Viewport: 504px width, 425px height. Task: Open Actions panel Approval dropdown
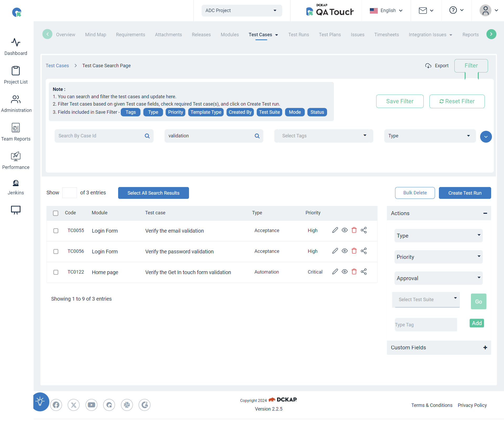pos(438,278)
